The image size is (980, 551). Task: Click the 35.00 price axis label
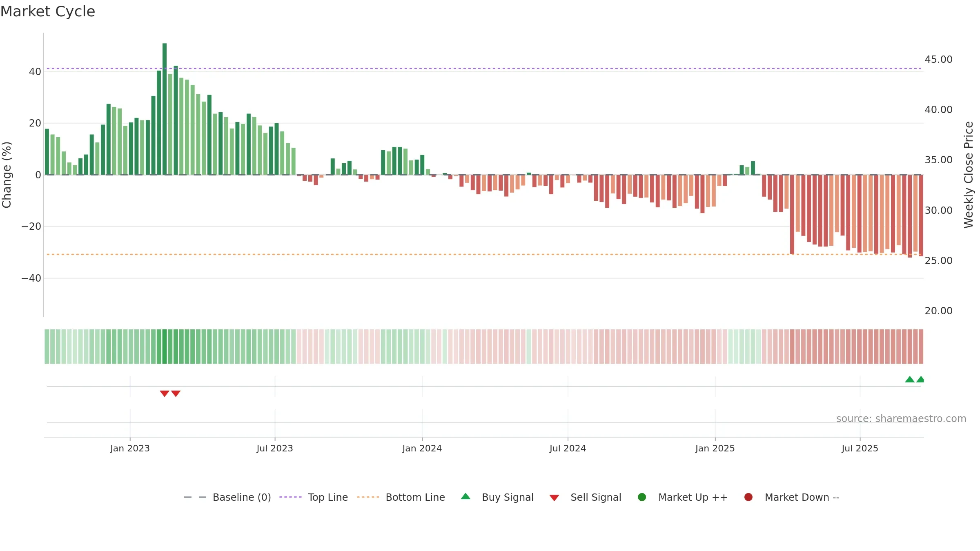(938, 160)
